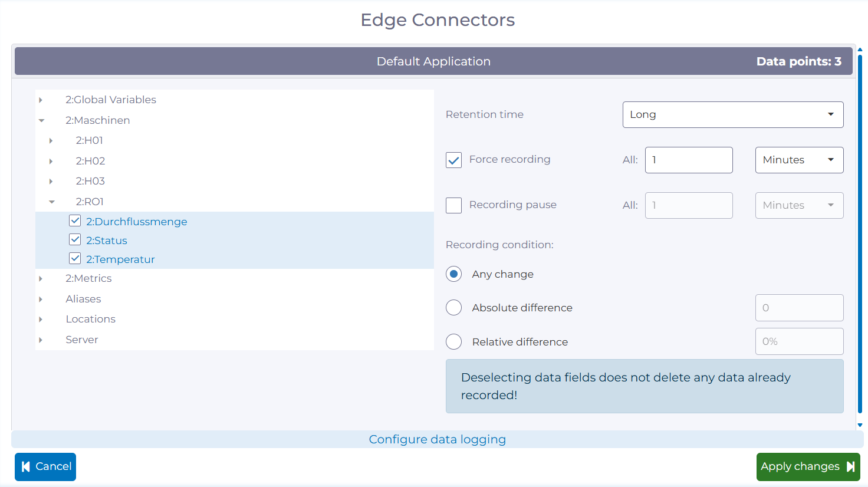Click the Edge Connectors title text
868x487 pixels.
pyautogui.click(x=438, y=20)
